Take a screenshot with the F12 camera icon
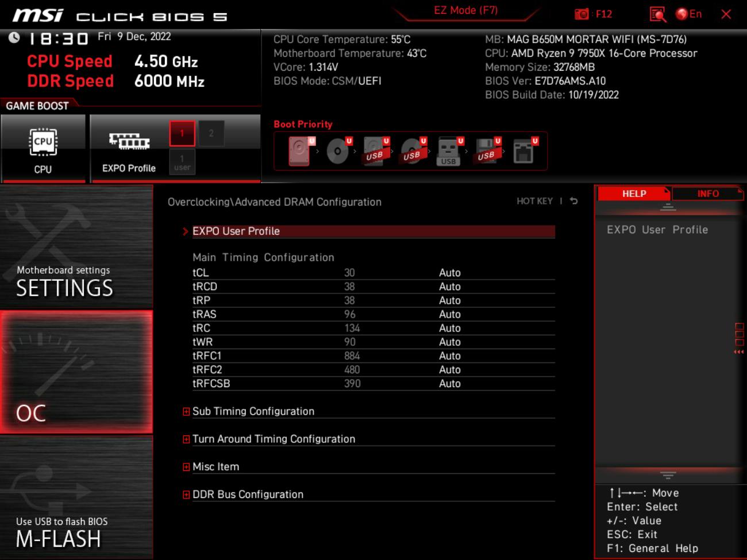This screenshot has height=560, width=747. point(582,14)
